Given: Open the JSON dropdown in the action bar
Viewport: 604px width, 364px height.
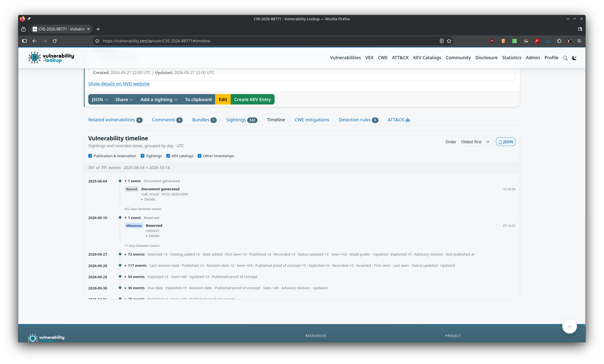Looking at the screenshot, I should [100, 99].
